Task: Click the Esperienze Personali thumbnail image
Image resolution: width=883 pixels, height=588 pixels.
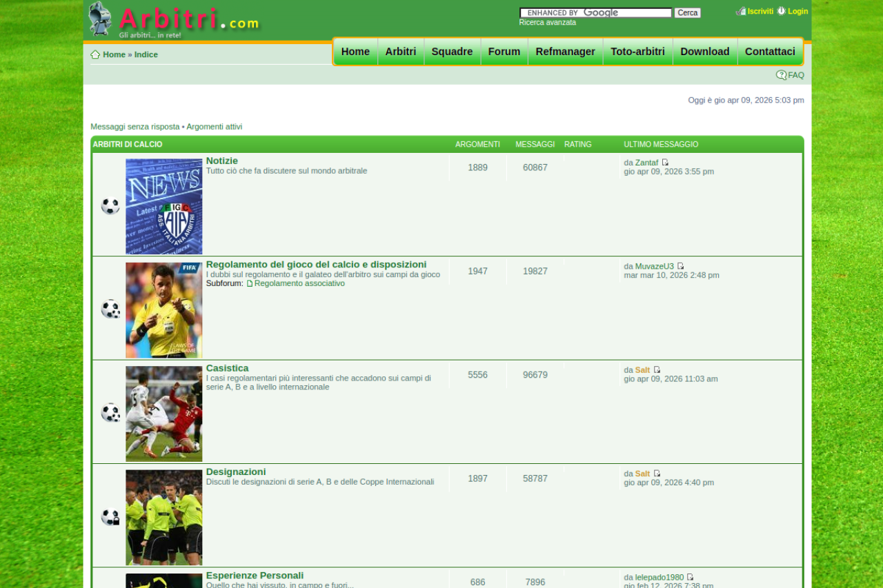Action: coord(164,581)
